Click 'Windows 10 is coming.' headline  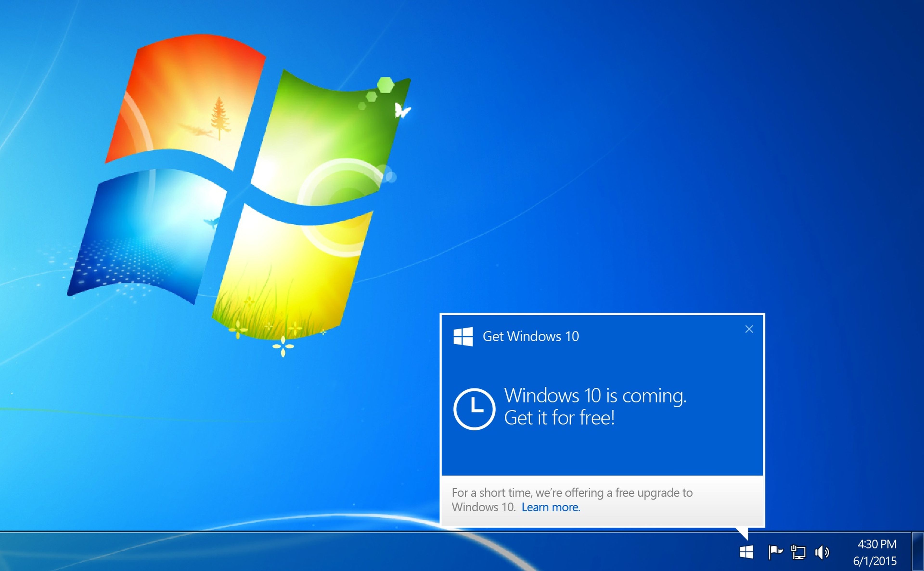595,396
